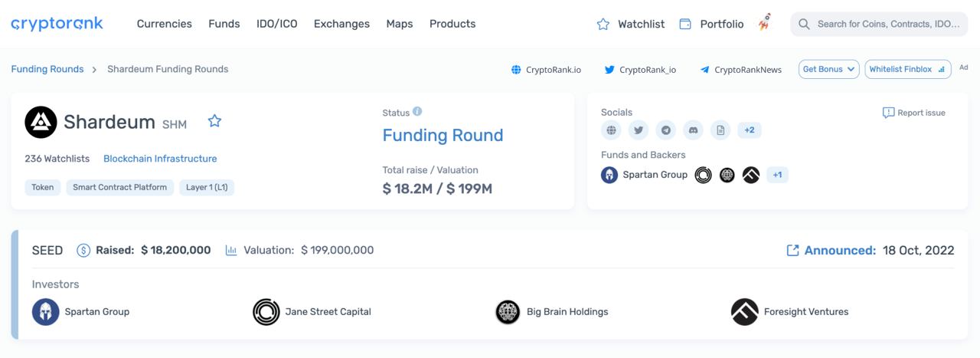
Task: Open the Blockchain Infrastructure category link
Action: [160, 159]
